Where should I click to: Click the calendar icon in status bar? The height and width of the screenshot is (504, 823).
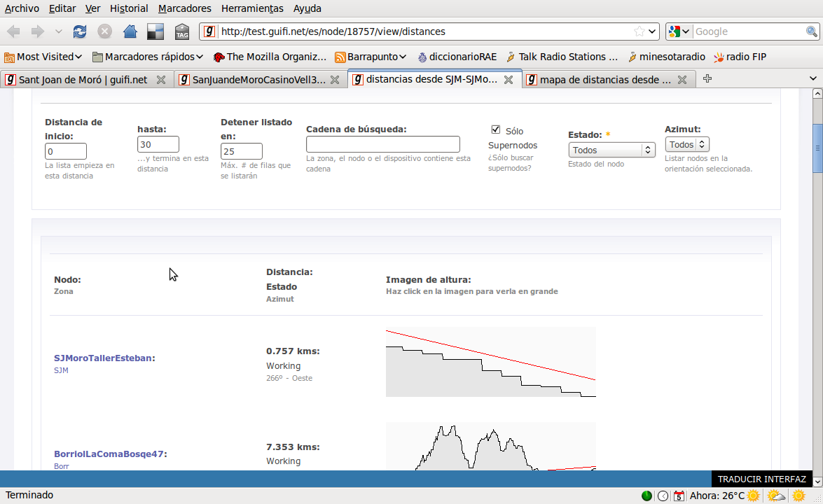point(678,496)
